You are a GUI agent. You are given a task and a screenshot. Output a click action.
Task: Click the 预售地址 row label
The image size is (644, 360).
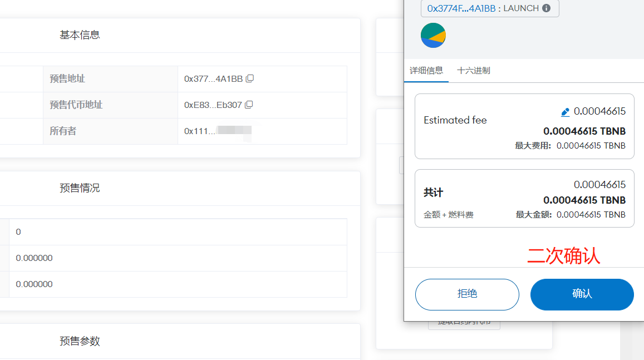(x=67, y=79)
